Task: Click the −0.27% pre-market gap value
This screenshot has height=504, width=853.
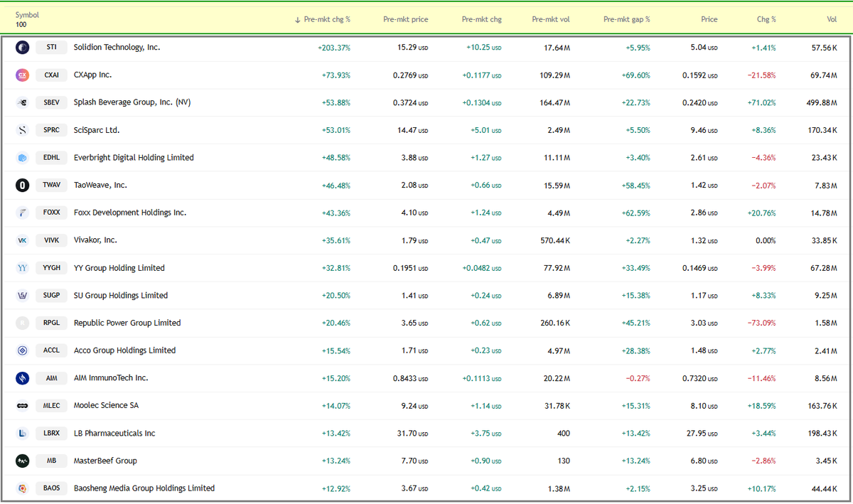Action: pyautogui.click(x=638, y=378)
